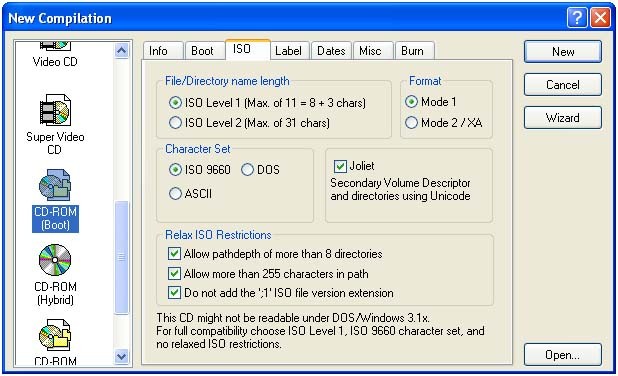Click the scroll down arrow in compilation list
Image resolution: width=618 pixels, height=376 pixels.
pyautogui.click(x=121, y=357)
